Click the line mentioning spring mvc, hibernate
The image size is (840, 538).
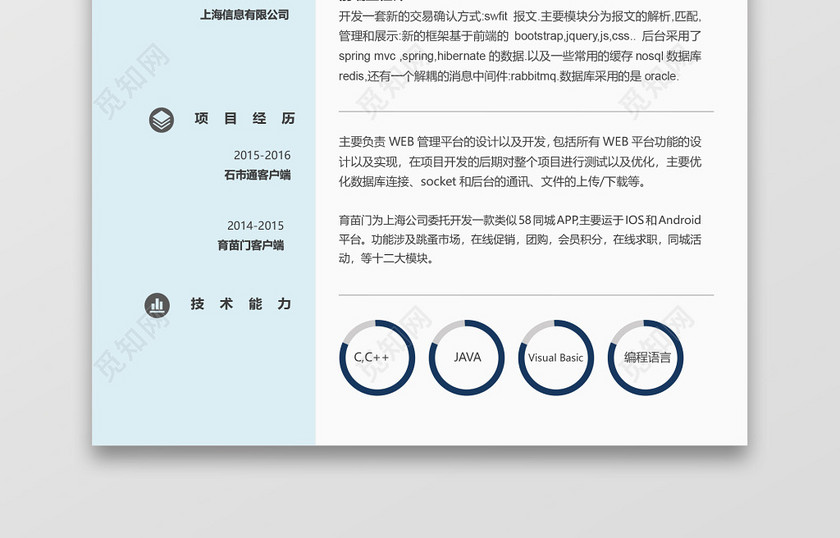click(x=520, y=56)
